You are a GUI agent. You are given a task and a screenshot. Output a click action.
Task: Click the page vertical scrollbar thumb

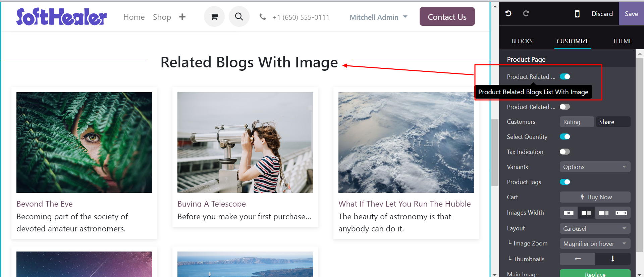tap(495, 153)
